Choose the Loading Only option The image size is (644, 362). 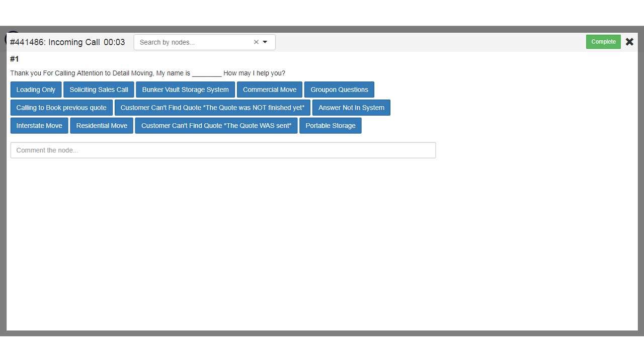[36, 89]
